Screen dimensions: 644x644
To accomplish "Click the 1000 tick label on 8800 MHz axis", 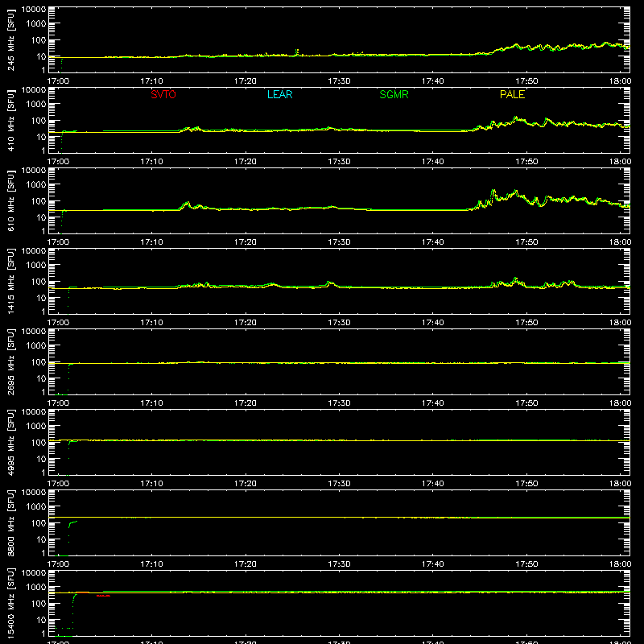I will coord(36,507).
